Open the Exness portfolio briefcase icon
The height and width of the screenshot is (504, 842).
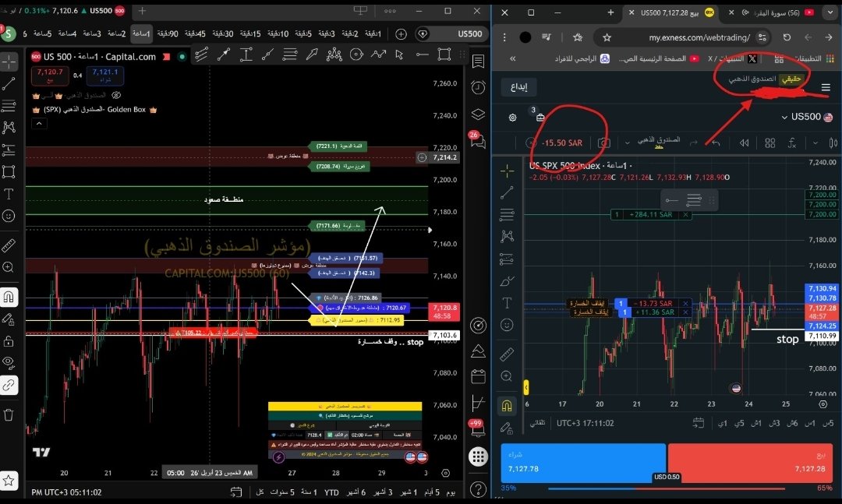[540, 117]
